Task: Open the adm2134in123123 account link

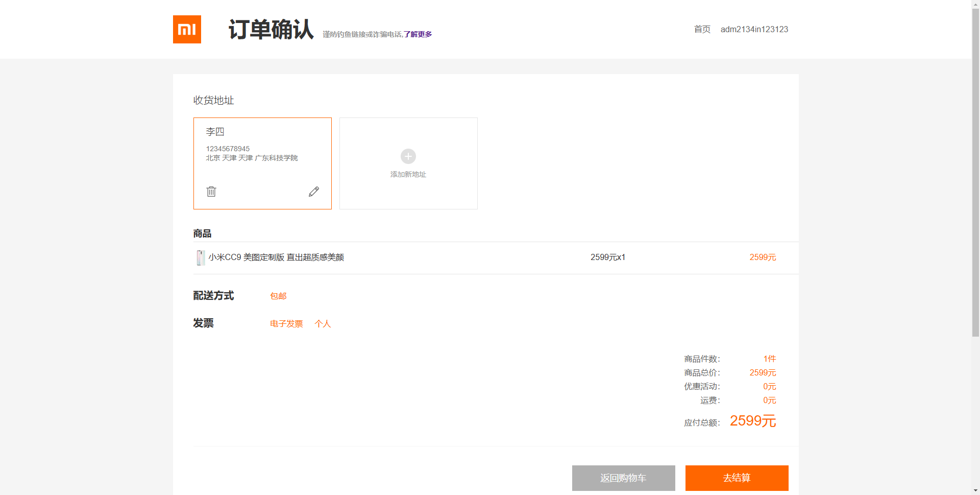Action: coord(754,29)
